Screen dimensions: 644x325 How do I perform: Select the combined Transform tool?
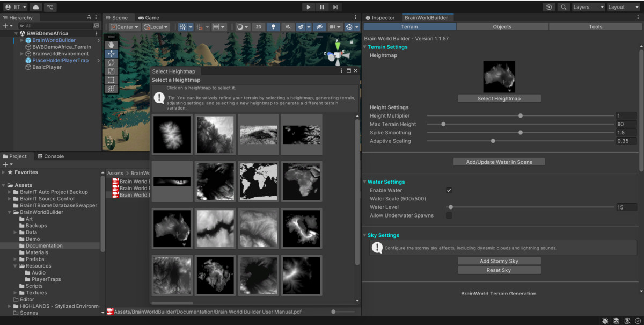(111, 89)
